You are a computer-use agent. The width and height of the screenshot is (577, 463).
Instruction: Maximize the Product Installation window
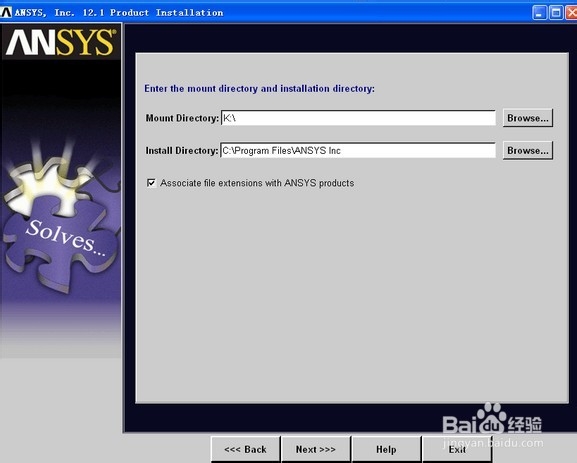[556, 13]
